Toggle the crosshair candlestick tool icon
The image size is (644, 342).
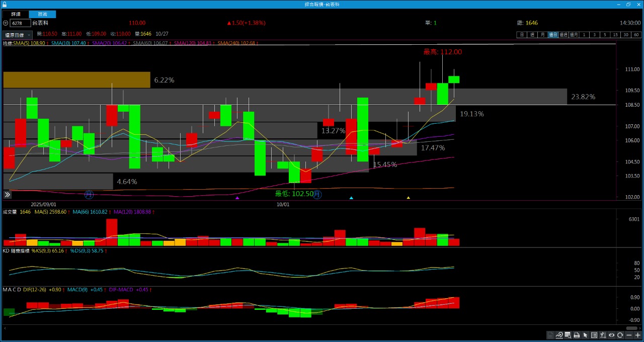[x=603, y=335]
